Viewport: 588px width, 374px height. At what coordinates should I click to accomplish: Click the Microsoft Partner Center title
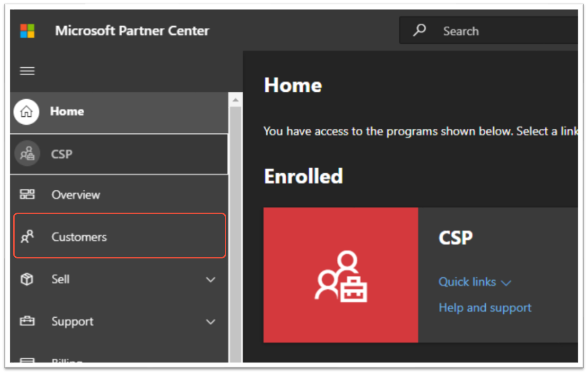132,31
